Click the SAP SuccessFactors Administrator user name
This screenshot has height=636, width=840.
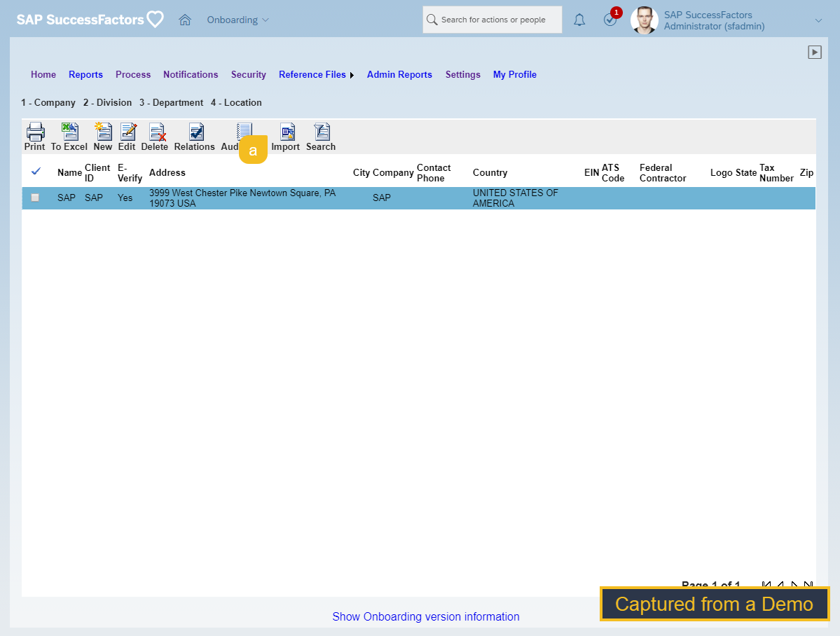click(714, 20)
